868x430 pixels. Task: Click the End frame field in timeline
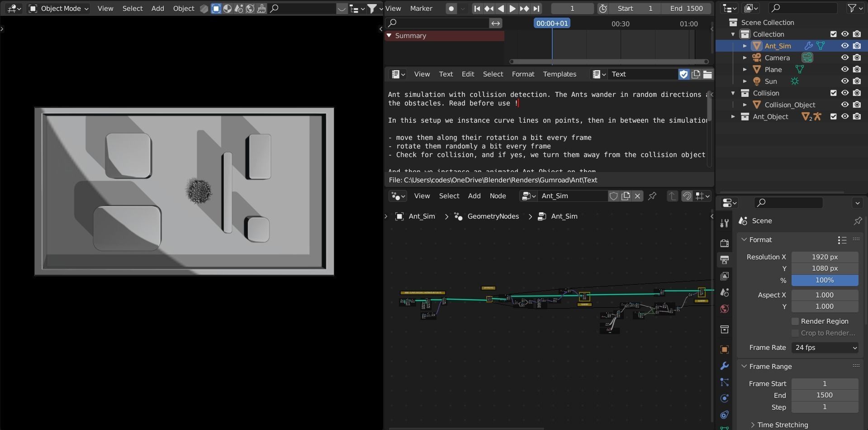pos(687,9)
